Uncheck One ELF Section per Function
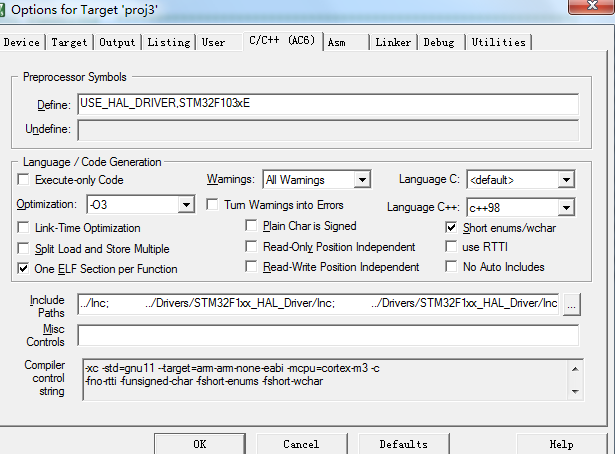 coord(23,269)
